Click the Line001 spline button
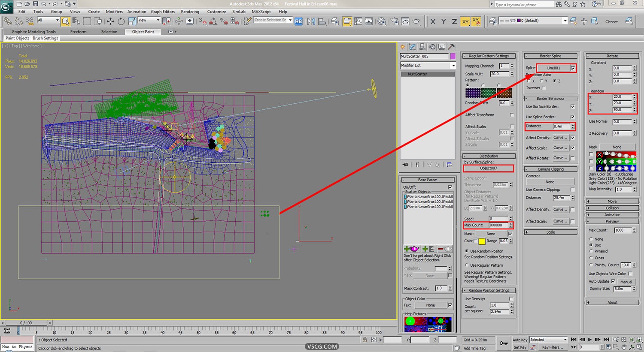This screenshot has height=352, width=644. coord(553,68)
